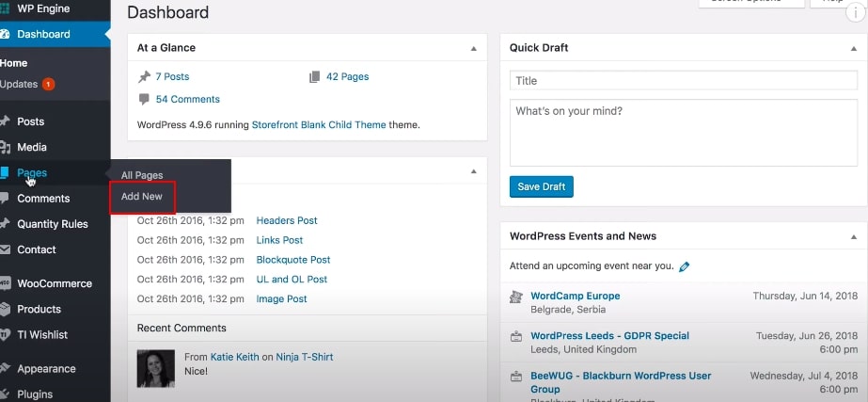
Task: Click the Appearance paintbrush icon in sidebar
Action: (x=6, y=369)
